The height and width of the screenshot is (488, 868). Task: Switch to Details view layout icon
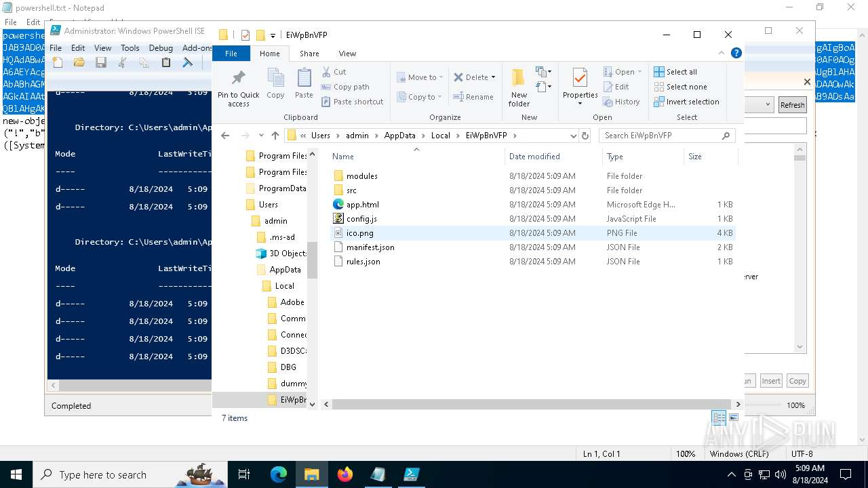tap(719, 418)
